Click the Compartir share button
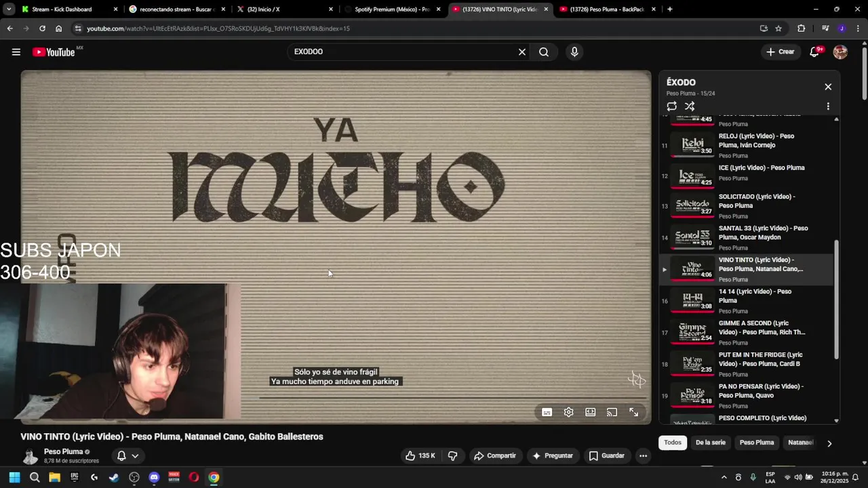Image resolution: width=868 pixels, height=488 pixels. coord(495,456)
